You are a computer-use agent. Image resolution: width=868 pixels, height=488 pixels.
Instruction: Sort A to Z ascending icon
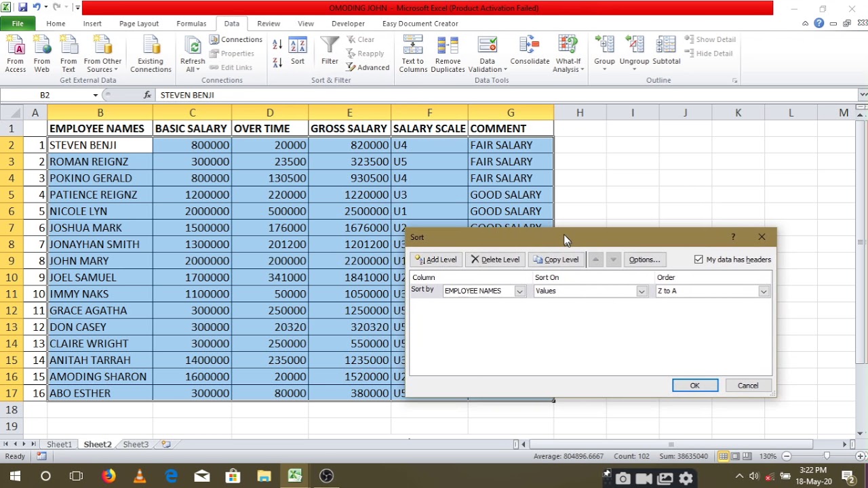click(277, 44)
